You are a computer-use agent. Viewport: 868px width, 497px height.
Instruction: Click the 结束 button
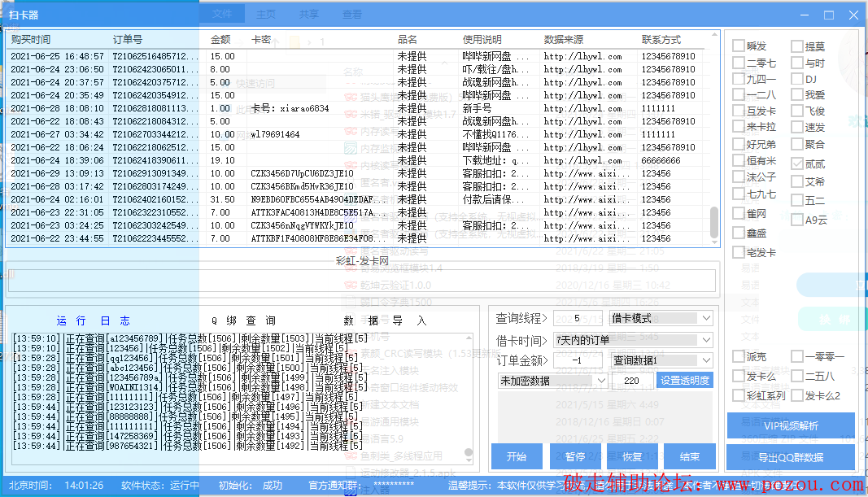pyautogui.click(x=690, y=456)
